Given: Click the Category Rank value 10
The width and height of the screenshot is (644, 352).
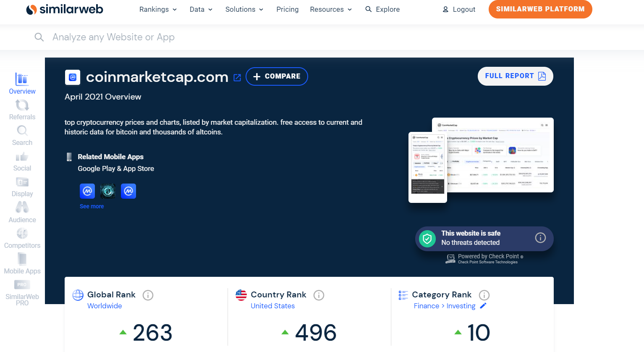Looking at the screenshot, I should [479, 333].
